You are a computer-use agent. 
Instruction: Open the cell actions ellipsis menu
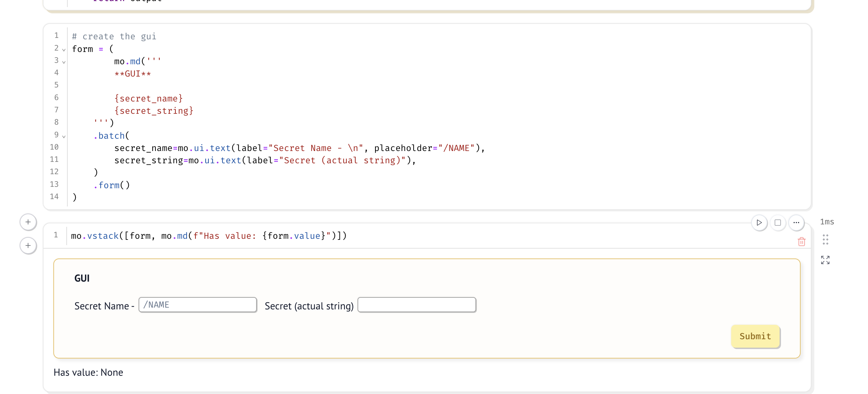[x=796, y=223]
